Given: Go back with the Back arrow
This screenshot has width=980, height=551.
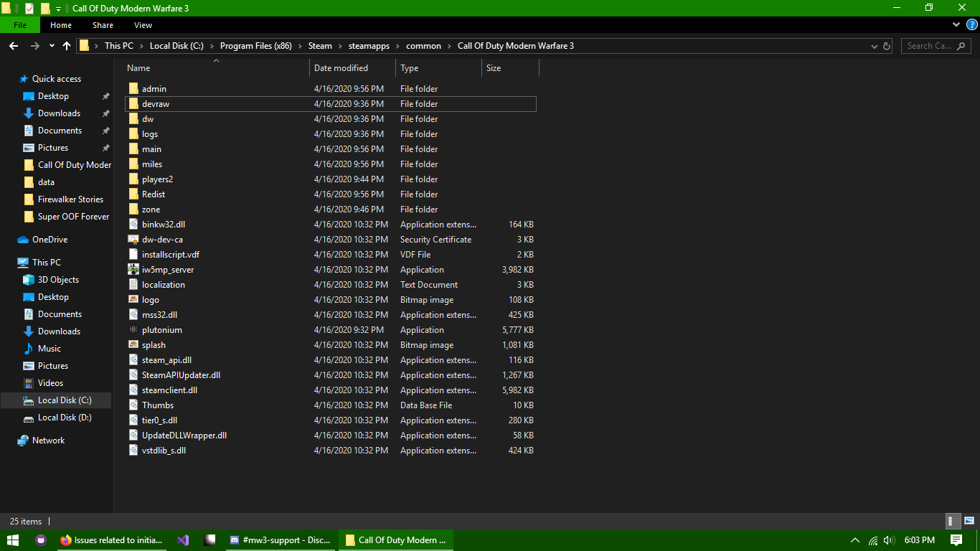Looking at the screenshot, I should tap(14, 46).
